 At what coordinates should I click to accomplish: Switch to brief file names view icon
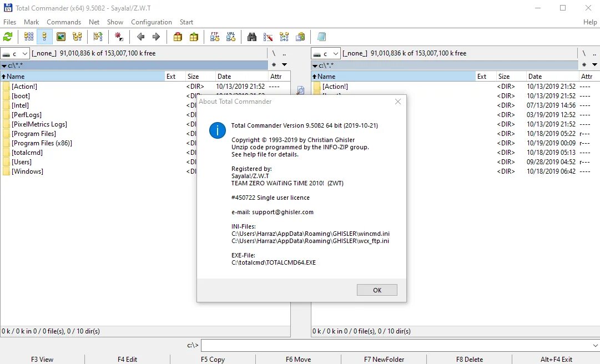pos(29,37)
